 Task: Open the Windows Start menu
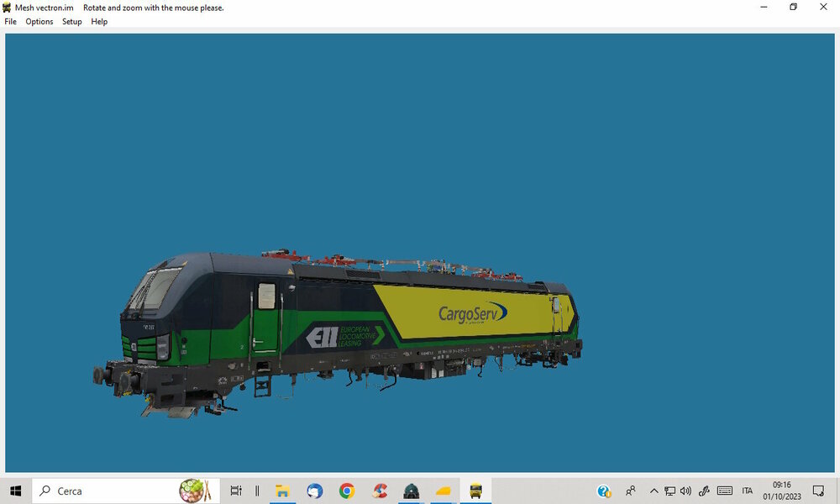pos(15,491)
